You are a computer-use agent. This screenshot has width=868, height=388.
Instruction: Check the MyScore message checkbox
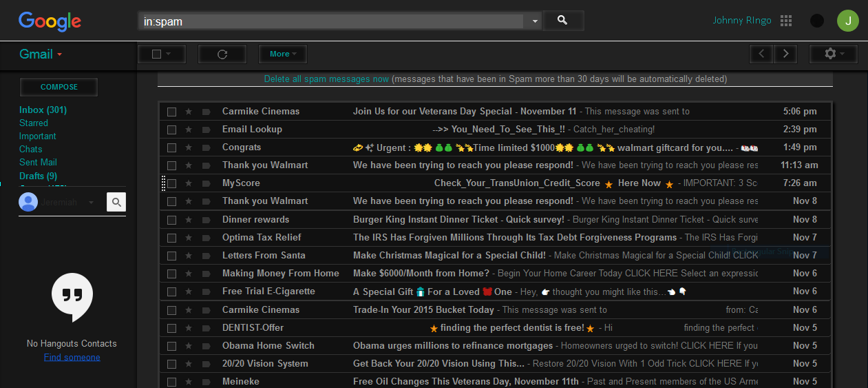[171, 183]
